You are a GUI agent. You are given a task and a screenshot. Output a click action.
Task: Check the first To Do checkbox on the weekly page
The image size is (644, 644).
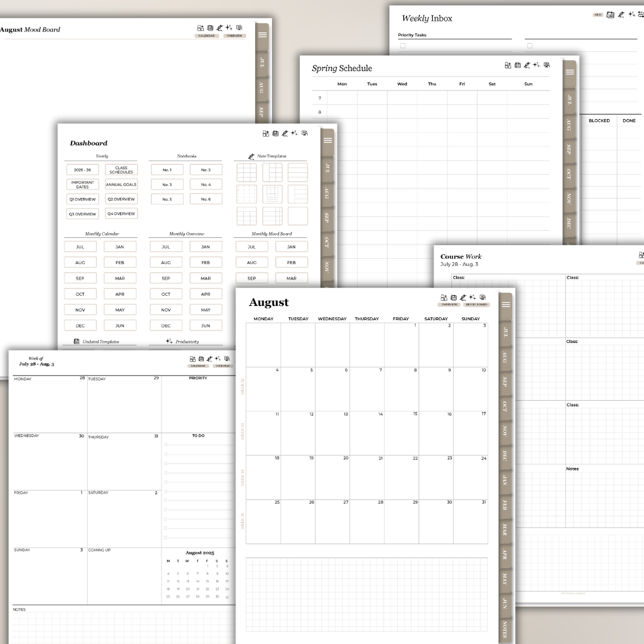pyautogui.click(x=166, y=445)
